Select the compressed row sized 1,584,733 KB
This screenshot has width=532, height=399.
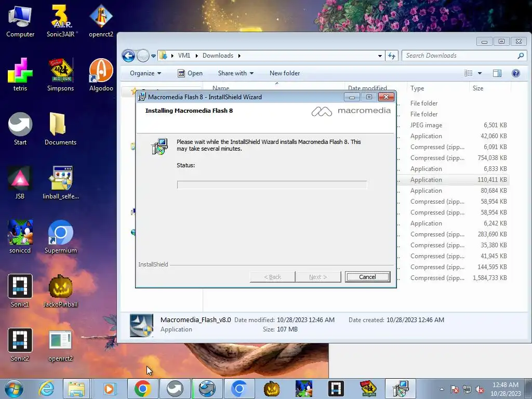453,278
